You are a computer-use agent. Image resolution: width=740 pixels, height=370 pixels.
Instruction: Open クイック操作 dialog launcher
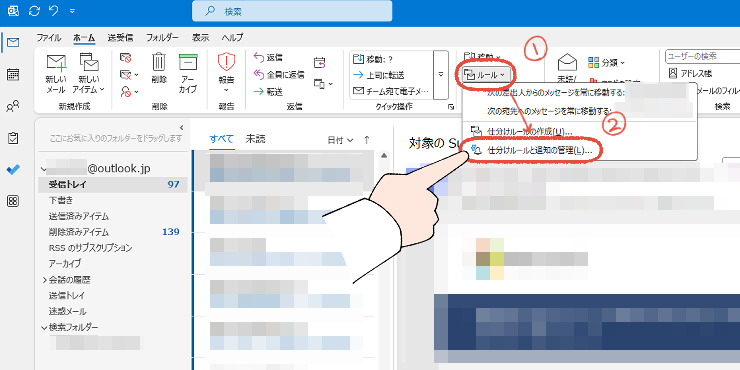[451, 107]
